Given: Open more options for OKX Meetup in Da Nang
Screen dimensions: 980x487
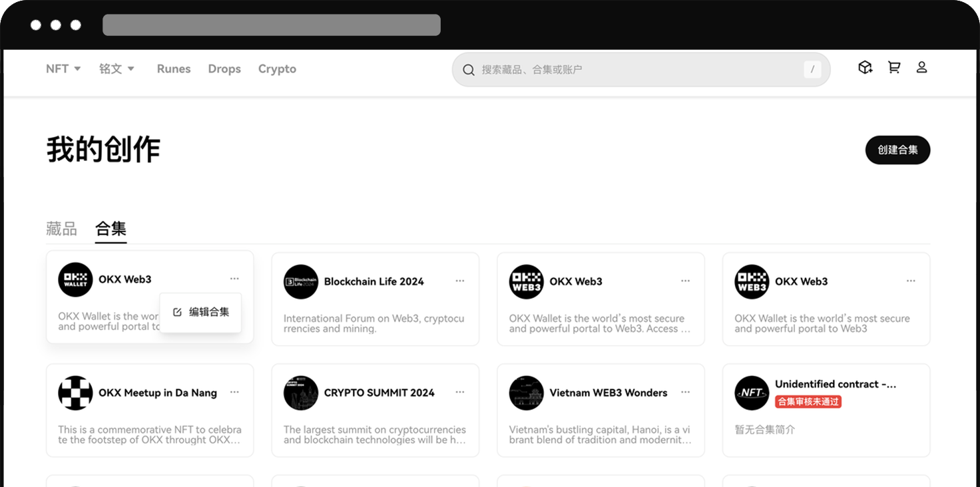Looking at the screenshot, I should (234, 392).
